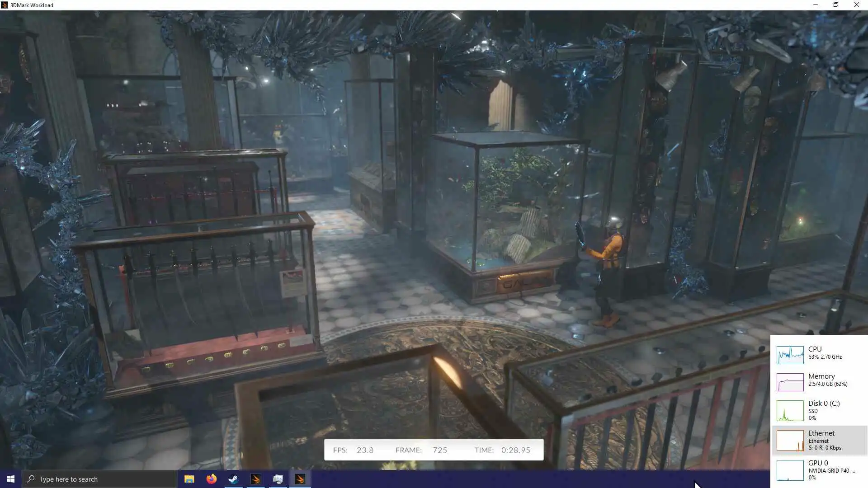Viewport: 868px width, 488px height.
Task: Click the 3DMark logo in title bar
Action: (5, 5)
